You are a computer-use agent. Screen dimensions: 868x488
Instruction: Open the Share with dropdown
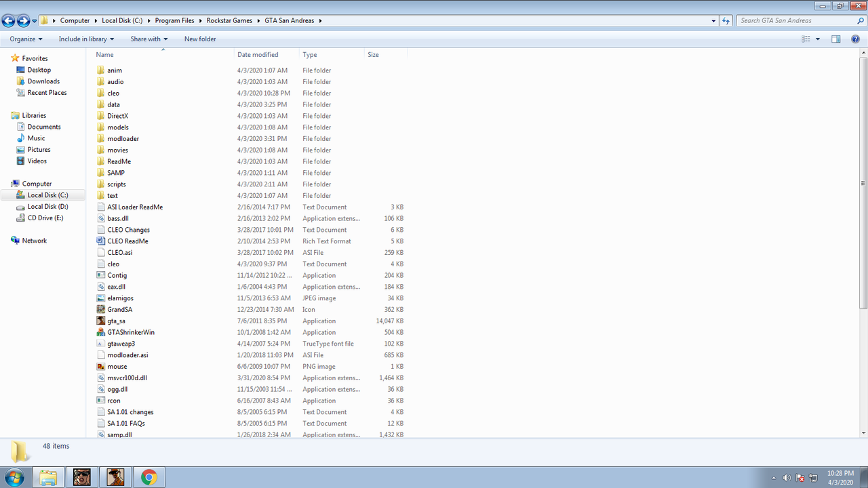[x=149, y=39]
